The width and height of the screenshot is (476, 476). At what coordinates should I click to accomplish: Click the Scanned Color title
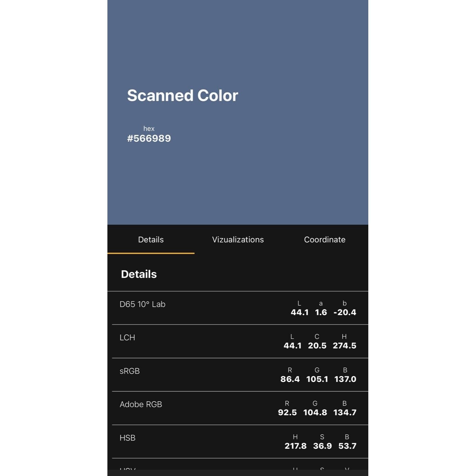pyautogui.click(x=182, y=95)
